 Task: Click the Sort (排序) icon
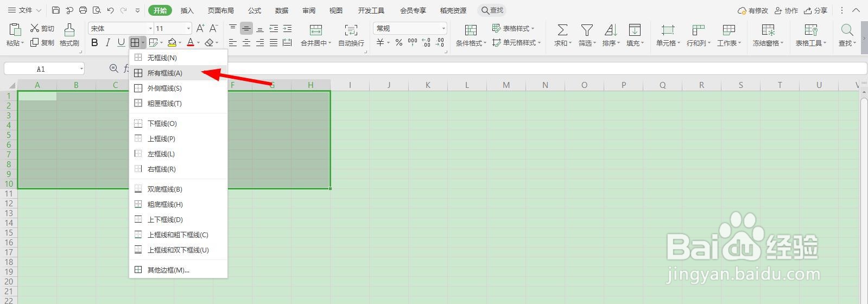610,29
